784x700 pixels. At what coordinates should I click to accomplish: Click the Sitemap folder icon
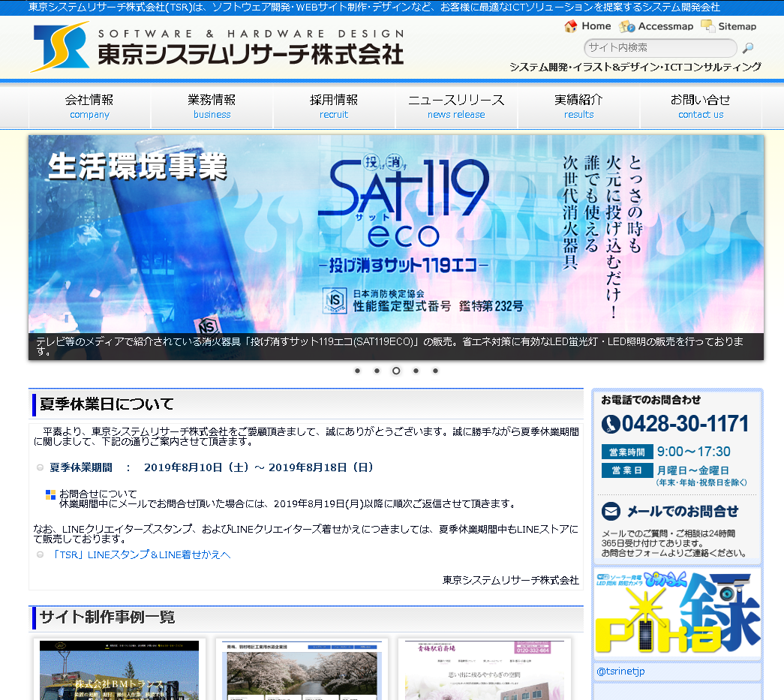(x=707, y=26)
